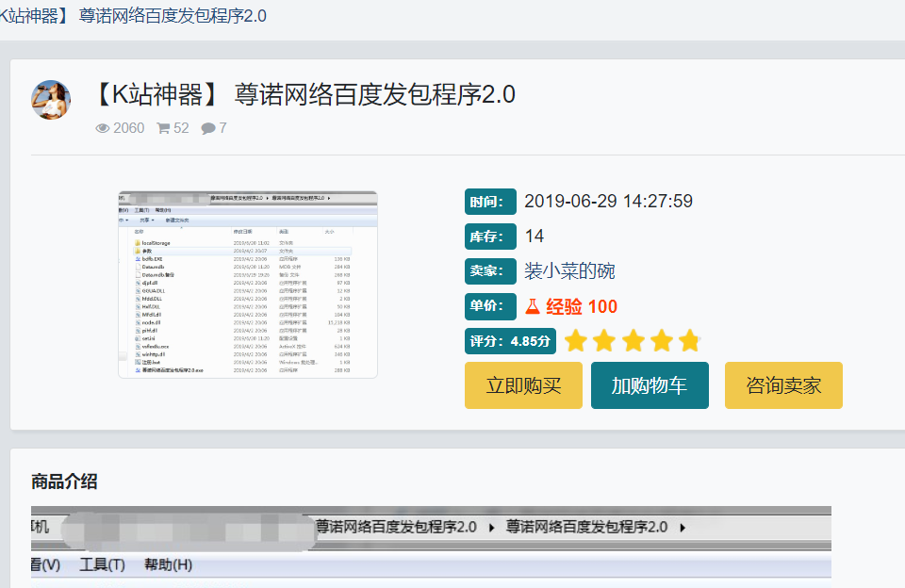
Task: Click the fifth rating star
Action: (x=689, y=341)
